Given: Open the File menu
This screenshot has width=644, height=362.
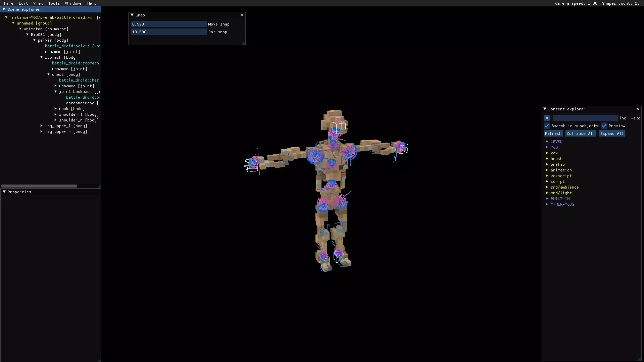Looking at the screenshot, I should 9,3.
